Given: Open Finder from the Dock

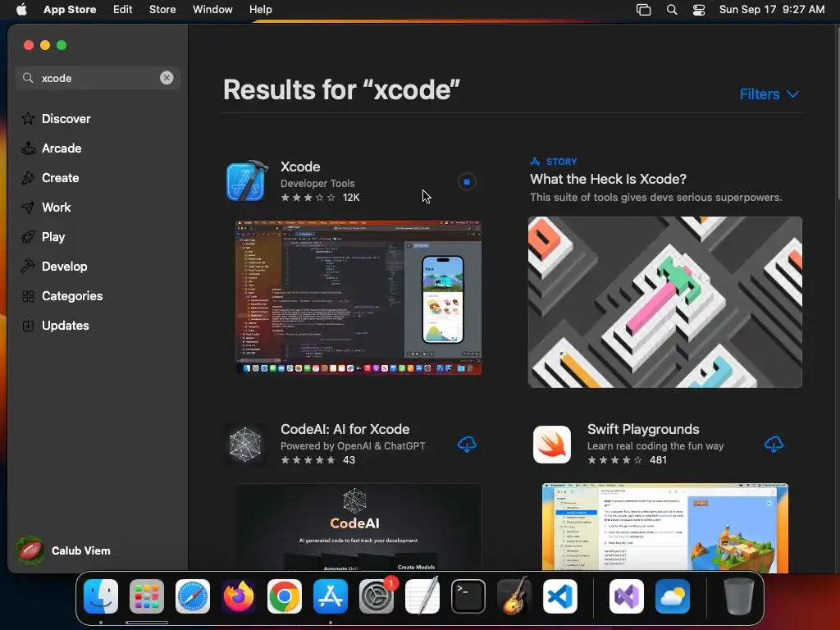Looking at the screenshot, I should (101, 596).
